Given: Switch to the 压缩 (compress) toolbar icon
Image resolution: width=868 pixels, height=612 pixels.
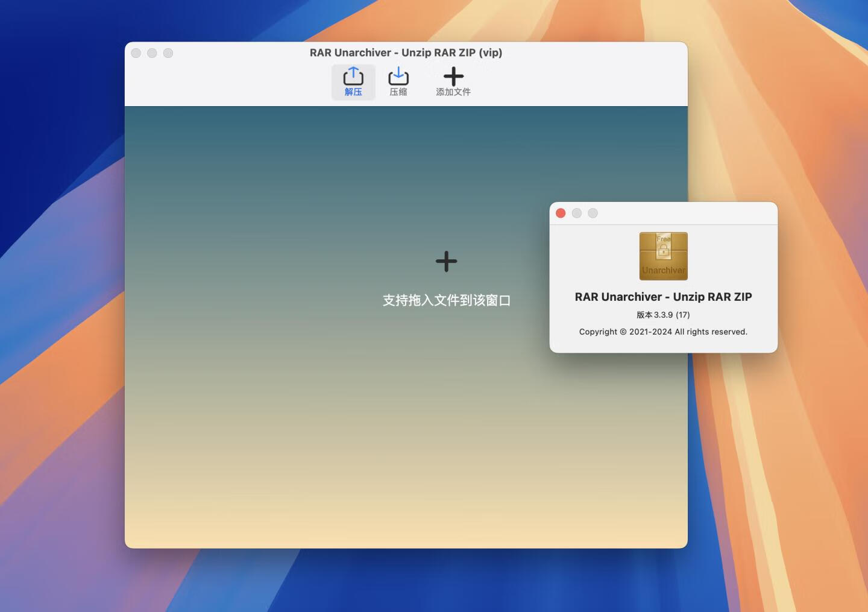Looking at the screenshot, I should [398, 82].
